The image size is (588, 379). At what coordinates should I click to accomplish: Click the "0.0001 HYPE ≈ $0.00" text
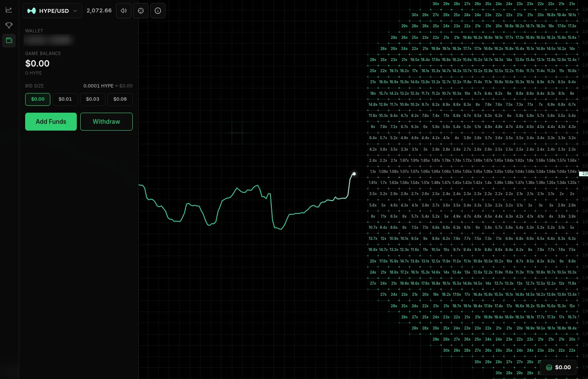point(108,86)
